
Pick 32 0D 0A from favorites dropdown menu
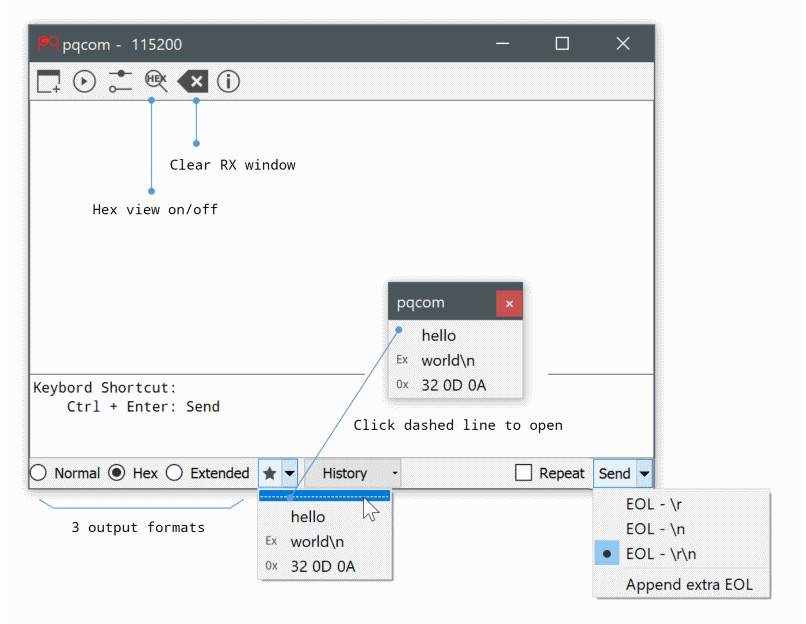[325, 566]
